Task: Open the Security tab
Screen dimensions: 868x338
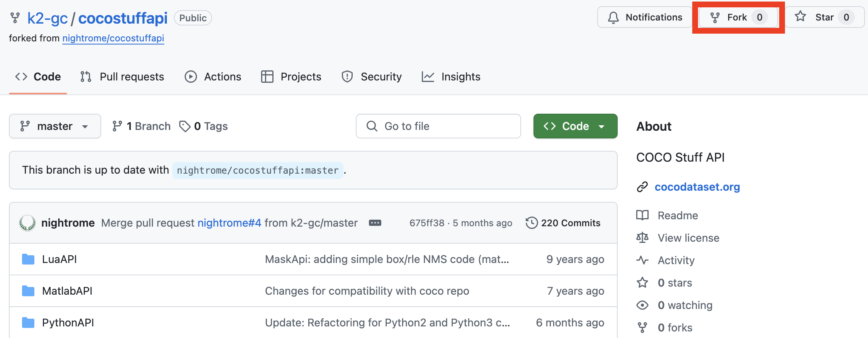Action: (372, 77)
